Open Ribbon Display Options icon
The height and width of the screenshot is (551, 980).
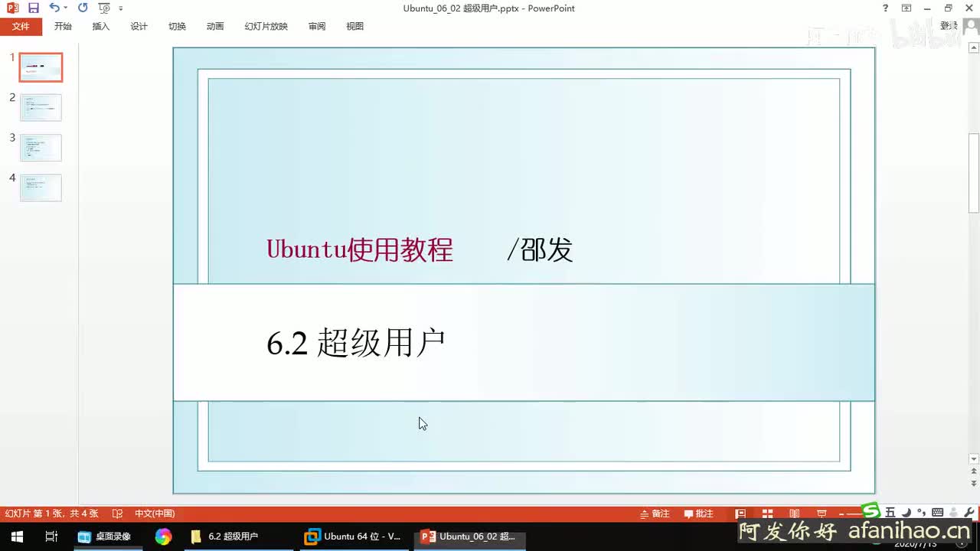[x=906, y=8]
